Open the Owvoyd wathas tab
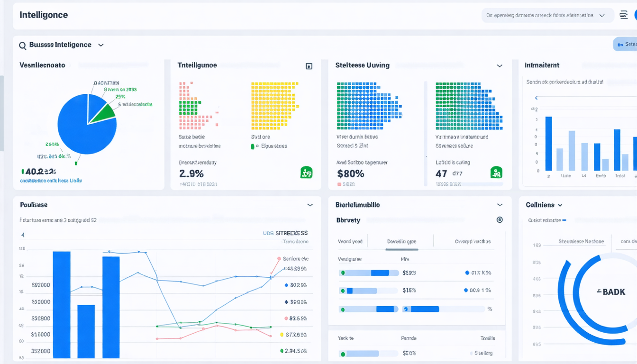 coord(473,241)
